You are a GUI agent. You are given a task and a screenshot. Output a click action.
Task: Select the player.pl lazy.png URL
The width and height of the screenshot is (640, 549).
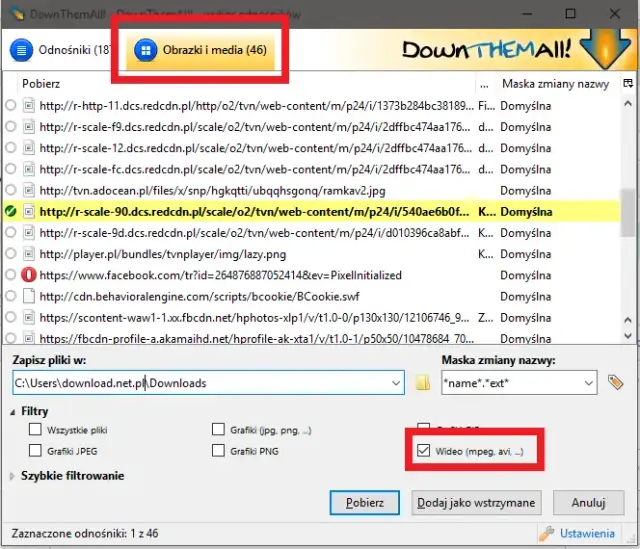(x=163, y=254)
